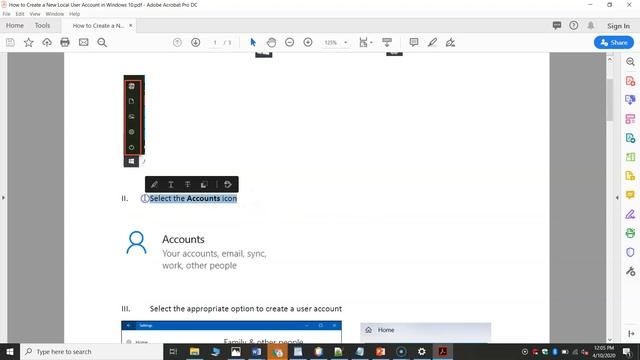Strikethrough text in popup toolbar

click(x=187, y=184)
